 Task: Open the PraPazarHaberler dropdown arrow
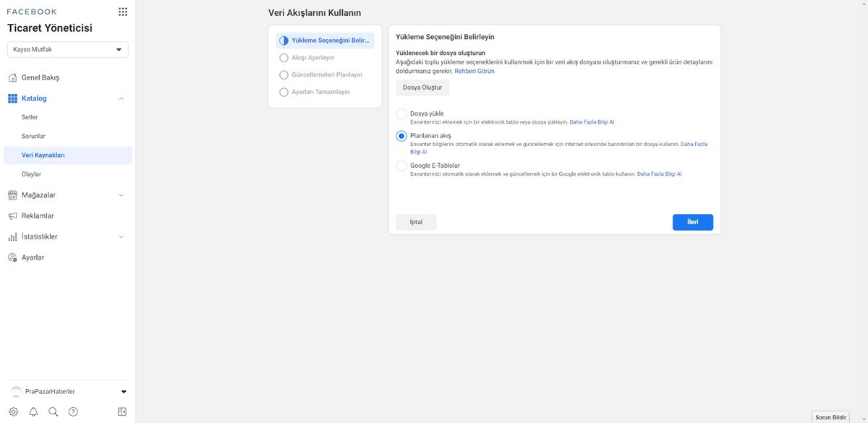[124, 392]
